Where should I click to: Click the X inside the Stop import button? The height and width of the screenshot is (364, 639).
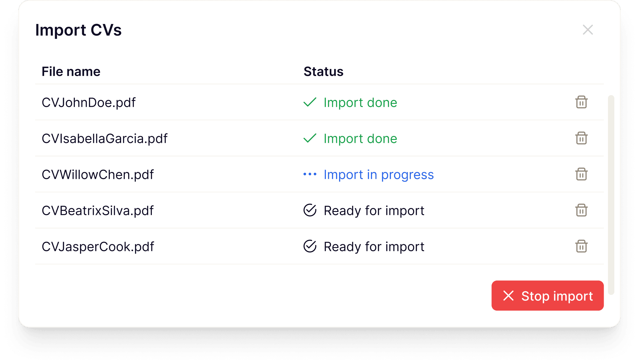tap(508, 296)
